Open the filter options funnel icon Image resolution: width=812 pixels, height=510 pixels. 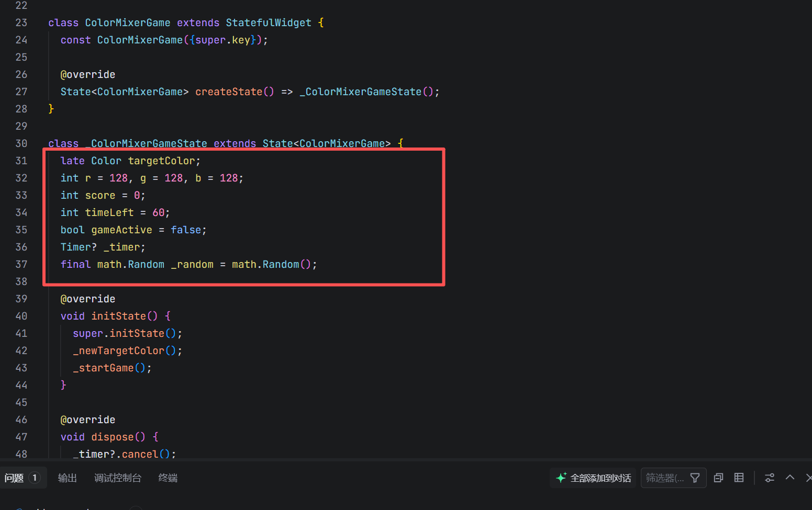(x=695, y=478)
